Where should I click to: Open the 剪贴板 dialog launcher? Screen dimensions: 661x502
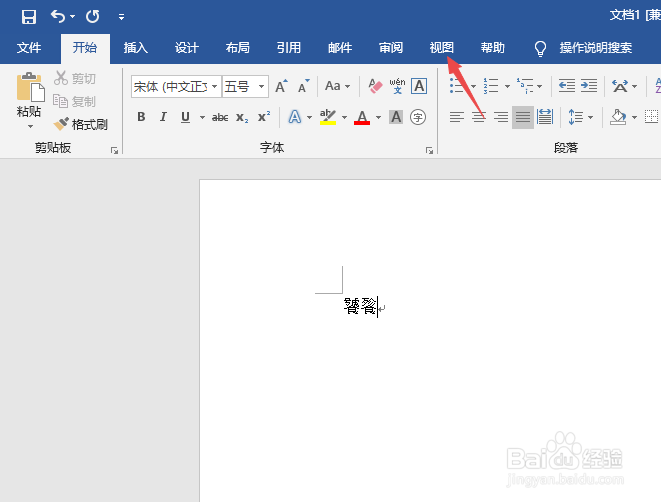click(114, 150)
